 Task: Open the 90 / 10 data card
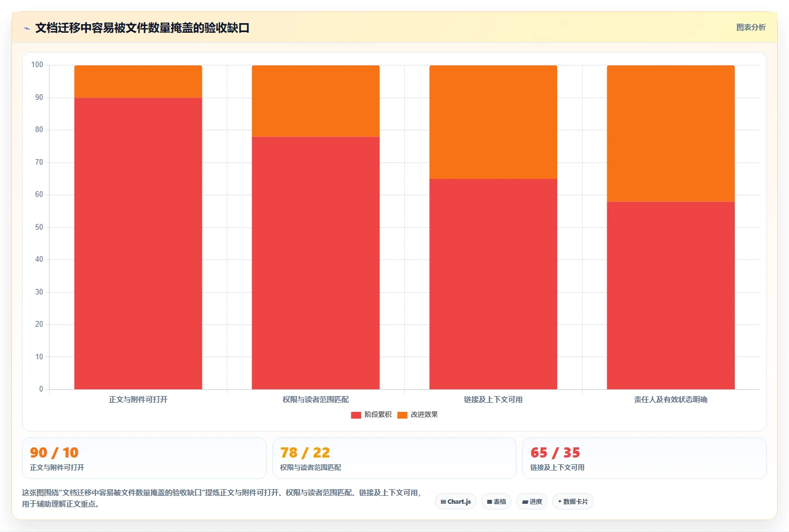pyautogui.click(x=144, y=458)
